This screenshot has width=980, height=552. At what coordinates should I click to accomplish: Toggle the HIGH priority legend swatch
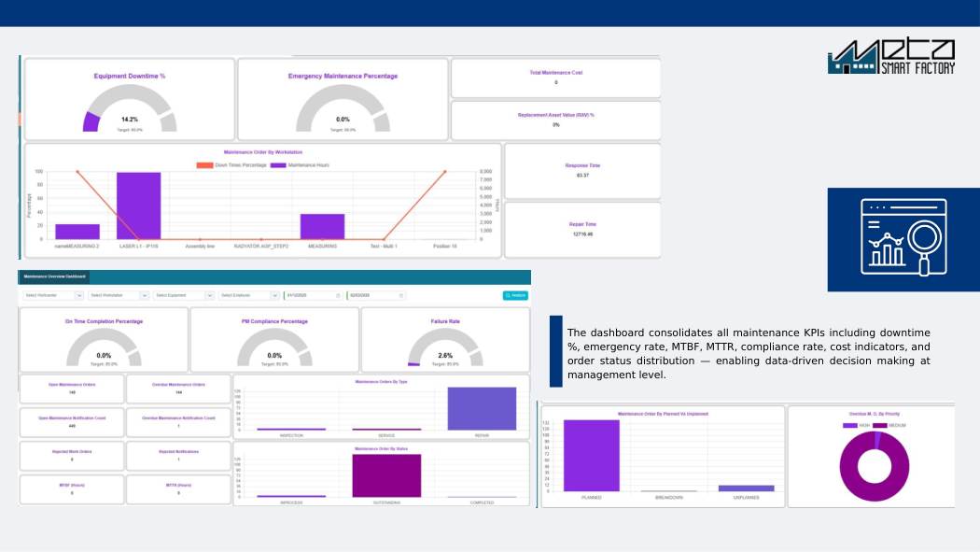coord(850,425)
